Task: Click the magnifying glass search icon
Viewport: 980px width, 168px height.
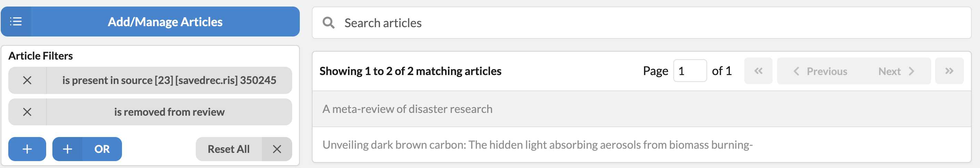Action: click(x=328, y=23)
